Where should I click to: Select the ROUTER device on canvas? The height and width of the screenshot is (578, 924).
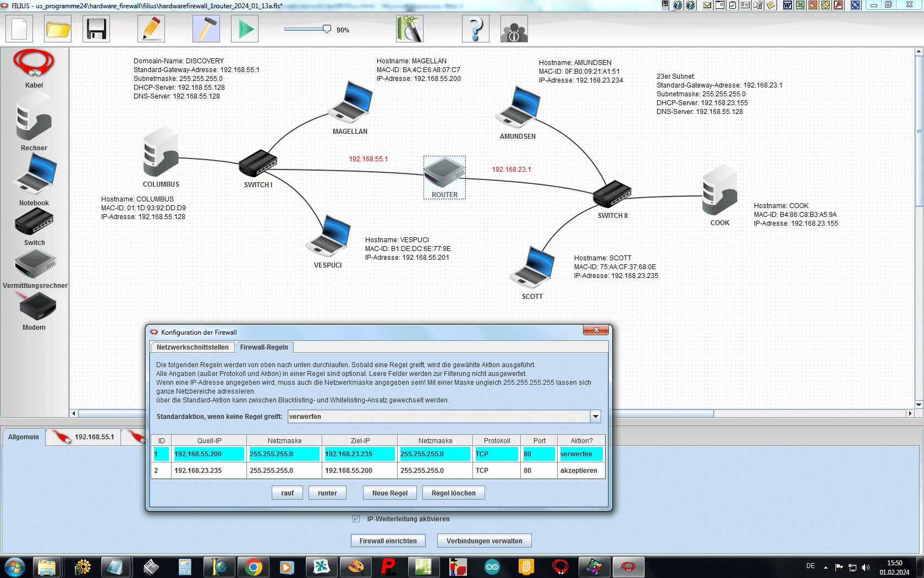point(444,177)
